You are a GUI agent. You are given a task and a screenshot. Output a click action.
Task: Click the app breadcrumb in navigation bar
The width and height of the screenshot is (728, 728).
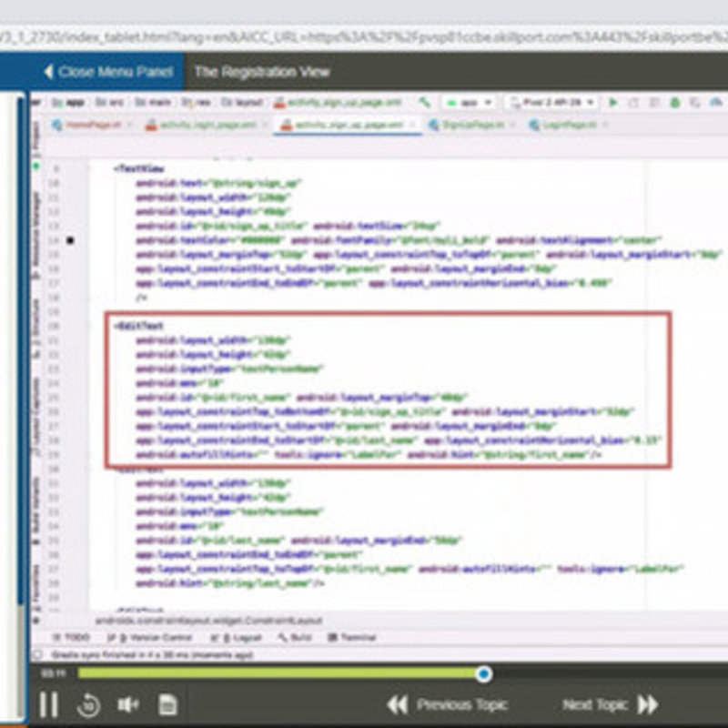point(68,103)
